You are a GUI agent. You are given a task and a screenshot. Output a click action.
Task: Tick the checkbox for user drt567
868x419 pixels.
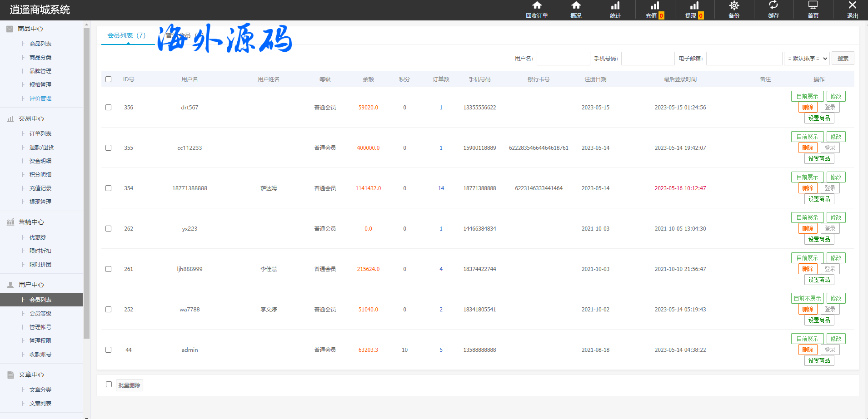click(109, 108)
